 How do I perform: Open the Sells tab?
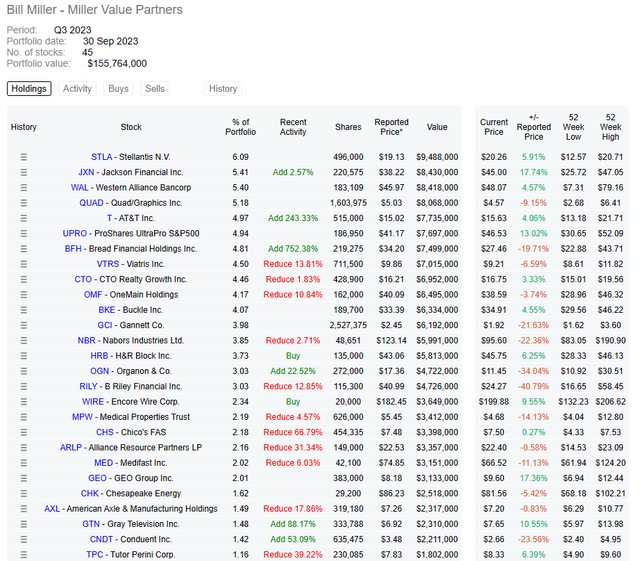click(x=155, y=89)
